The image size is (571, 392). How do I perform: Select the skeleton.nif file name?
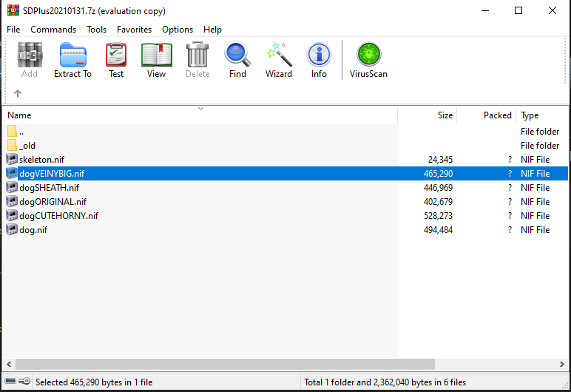click(x=42, y=160)
